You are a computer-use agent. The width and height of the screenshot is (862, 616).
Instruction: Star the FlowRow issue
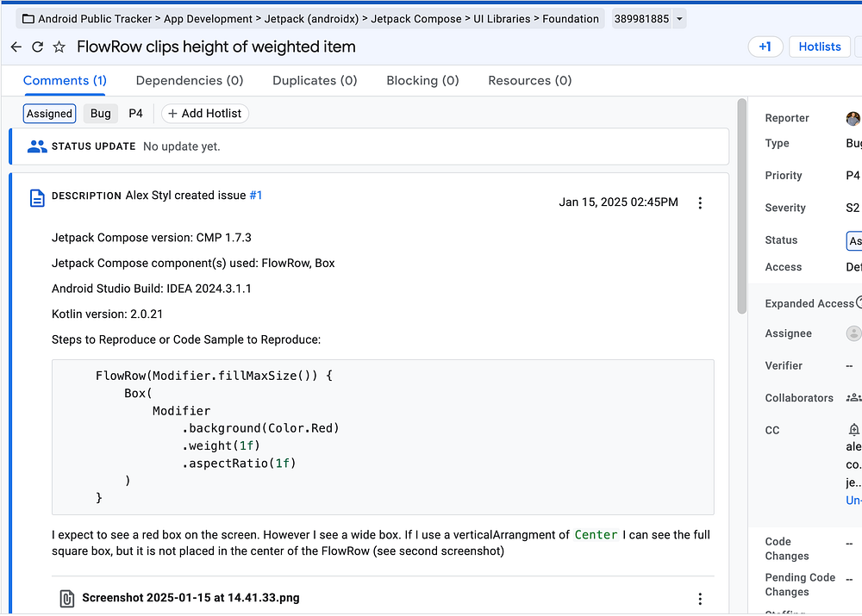tap(59, 47)
